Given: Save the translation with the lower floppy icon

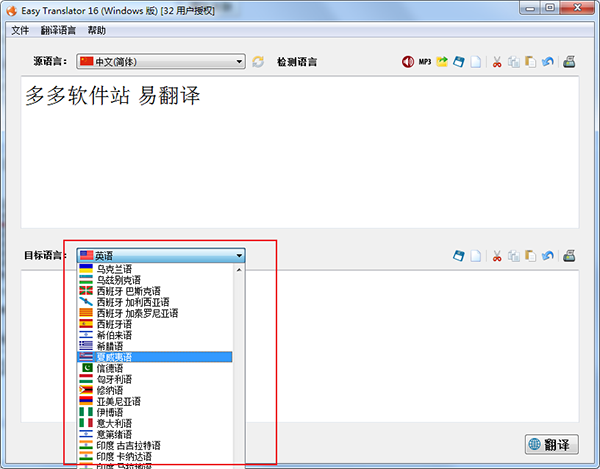Looking at the screenshot, I should (459, 256).
